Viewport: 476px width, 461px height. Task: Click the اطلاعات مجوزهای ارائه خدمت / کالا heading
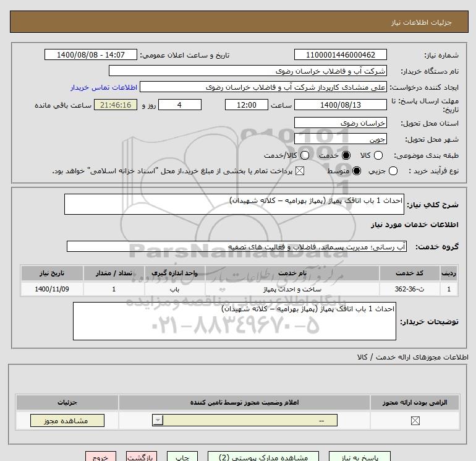[x=412, y=357]
